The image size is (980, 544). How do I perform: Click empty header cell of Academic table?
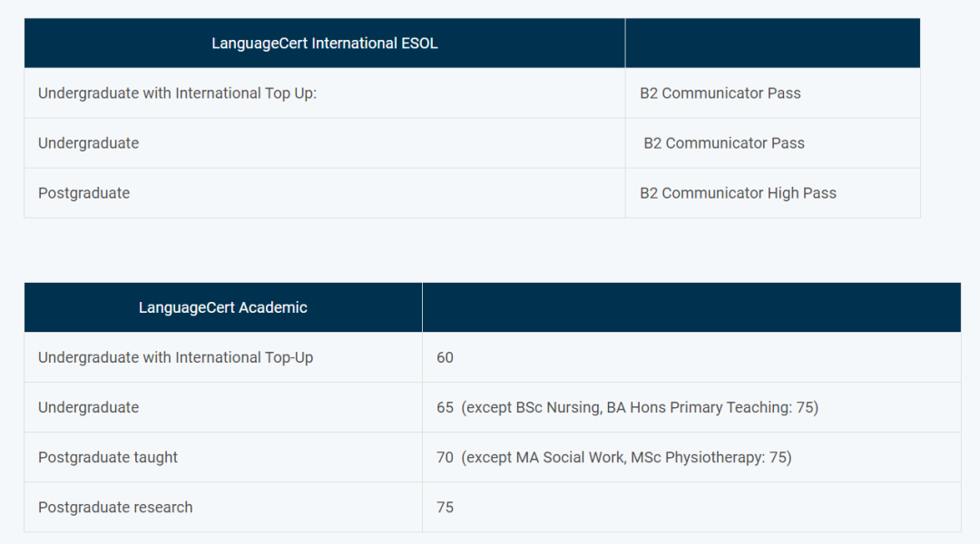pyautogui.click(x=691, y=307)
